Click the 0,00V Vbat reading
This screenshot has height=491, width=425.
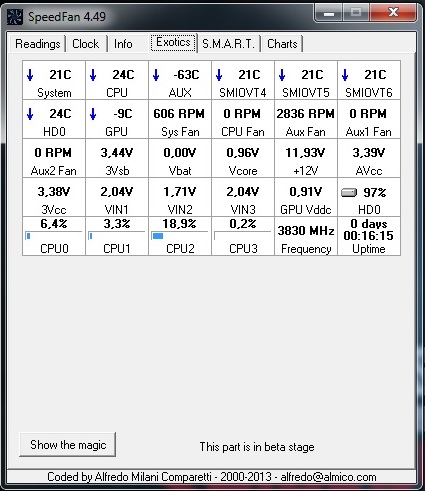(180, 153)
